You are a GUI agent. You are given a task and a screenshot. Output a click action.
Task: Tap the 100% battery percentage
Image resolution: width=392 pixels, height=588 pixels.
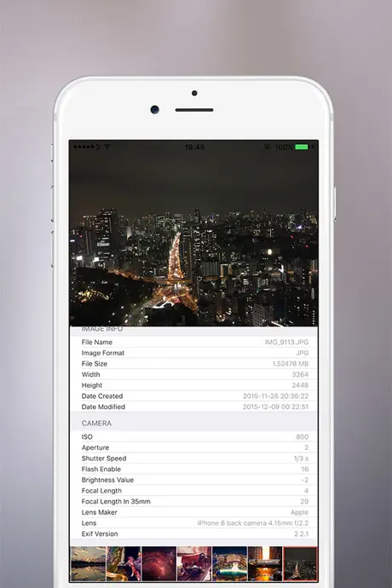tap(284, 147)
